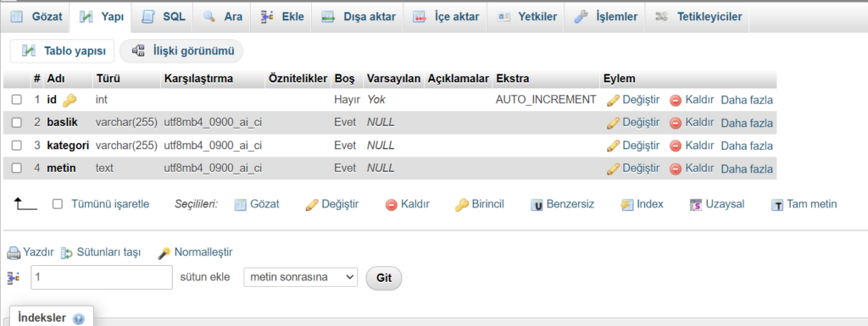Click the Git button to add column
The width and height of the screenshot is (868, 326).
click(384, 278)
